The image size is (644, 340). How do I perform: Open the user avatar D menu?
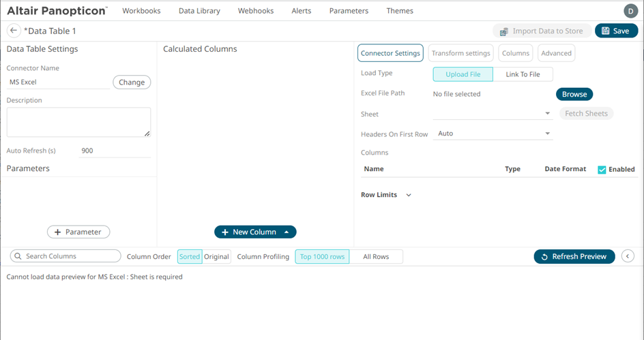click(x=630, y=10)
